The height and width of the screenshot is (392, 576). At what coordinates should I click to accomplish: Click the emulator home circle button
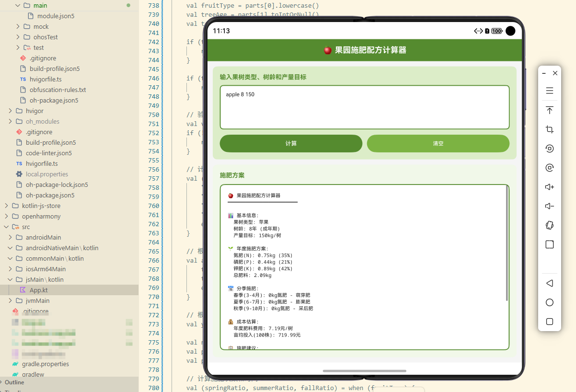pos(550,302)
